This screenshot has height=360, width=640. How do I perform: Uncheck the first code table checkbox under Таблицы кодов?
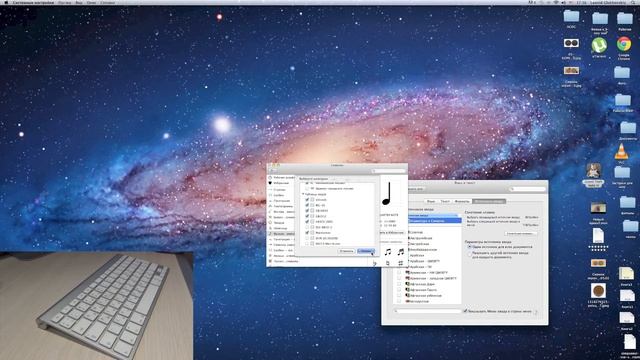(x=307, y=200)
